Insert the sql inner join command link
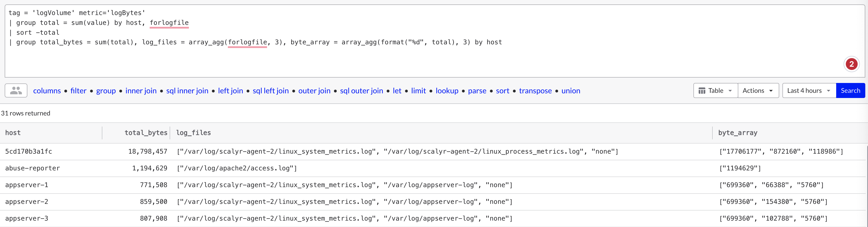 click(187, 91)
